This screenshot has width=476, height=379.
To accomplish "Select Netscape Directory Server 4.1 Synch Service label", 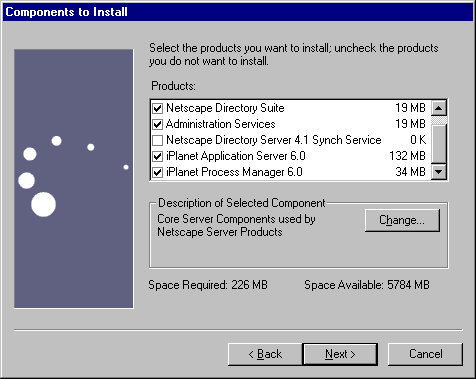I will [x=274, y=140].
